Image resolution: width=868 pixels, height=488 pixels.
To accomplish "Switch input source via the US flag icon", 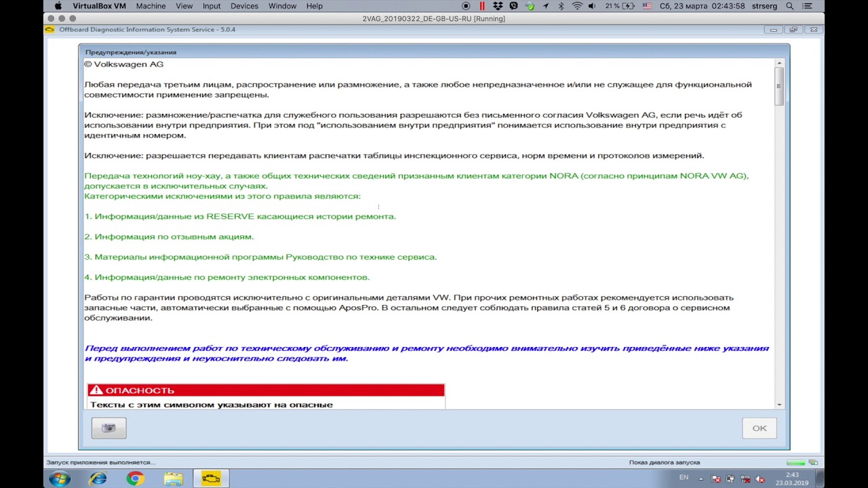I will 647,6.
